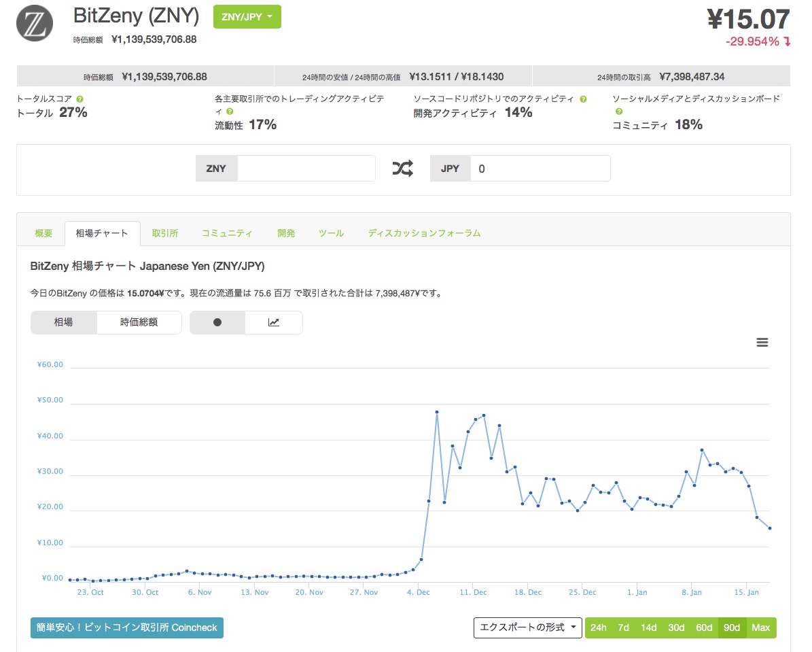Open the chart hamburger menu icon
Image resolution: width=812 pixels, height=652 pixels.
(x=762, y=343)
